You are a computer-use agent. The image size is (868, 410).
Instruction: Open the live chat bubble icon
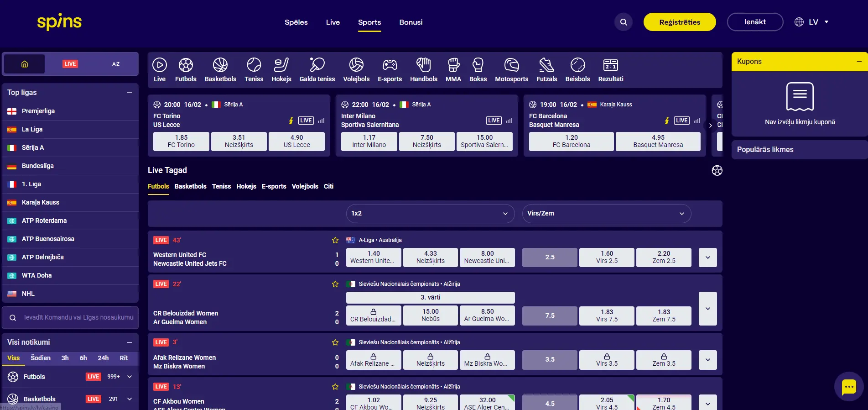tap(848, 387)
